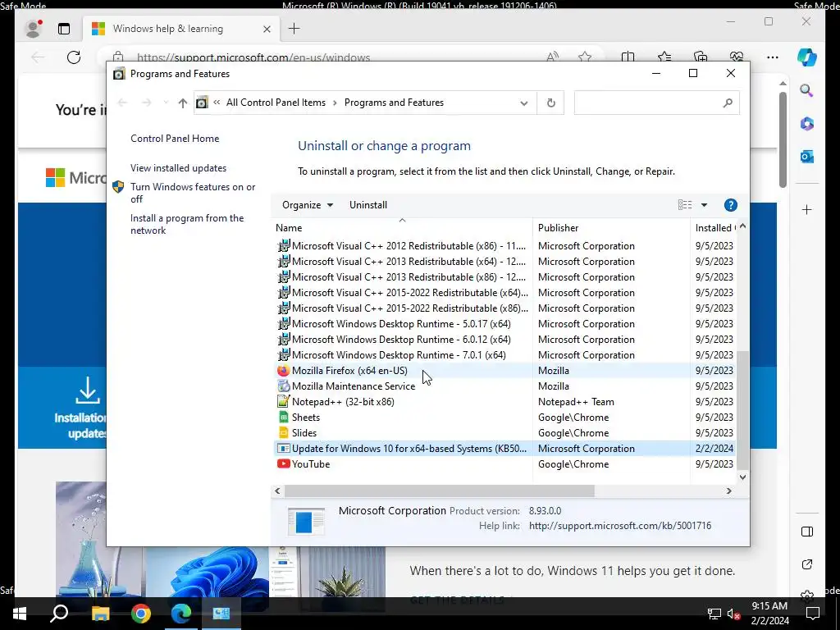Open Install a program from the network
This screenshot has height=630, width=840.
(187, 224)
